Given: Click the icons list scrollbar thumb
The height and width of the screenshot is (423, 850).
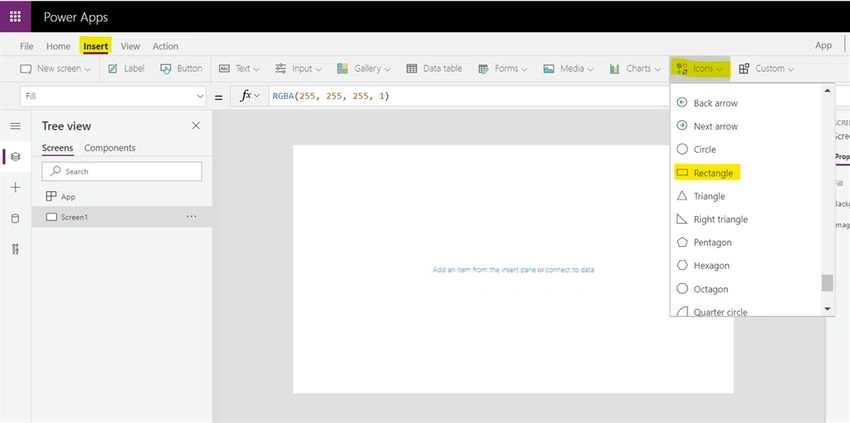Looking at the screenshot, I should point(827,283).
